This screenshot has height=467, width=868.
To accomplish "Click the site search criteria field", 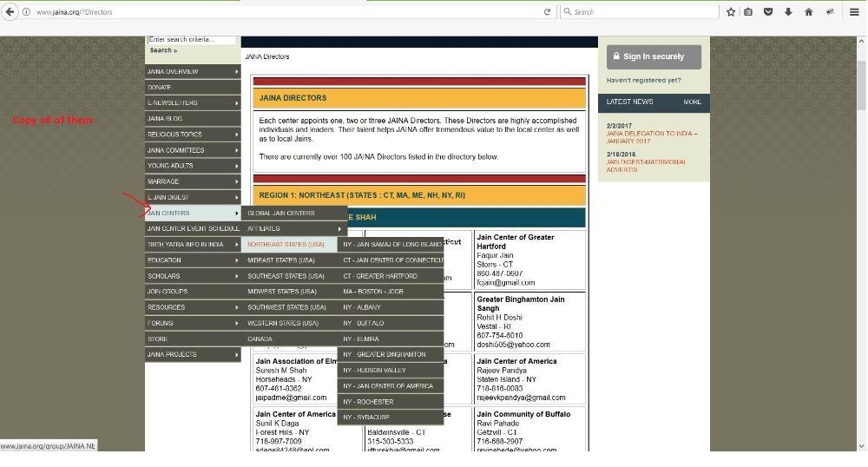I will [191, 40].
